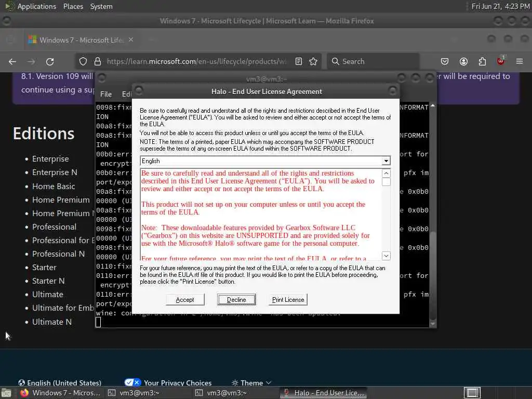Open the terminal File menu
This screenshot has height=399, width=532.
coord(106,94)
